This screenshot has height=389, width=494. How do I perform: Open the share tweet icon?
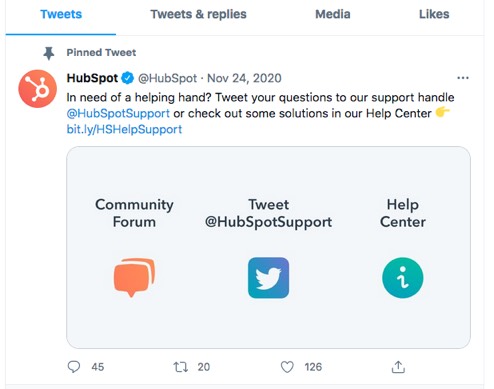398,367
